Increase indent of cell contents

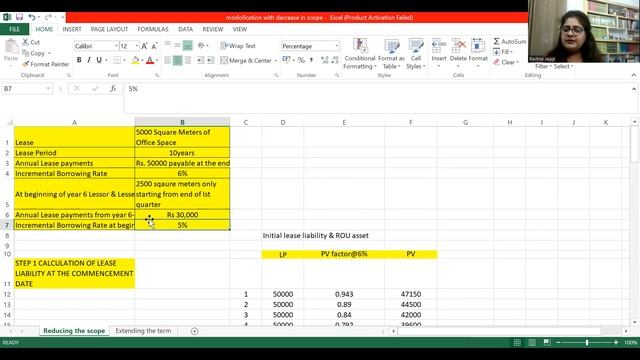(x=211, y=60)
